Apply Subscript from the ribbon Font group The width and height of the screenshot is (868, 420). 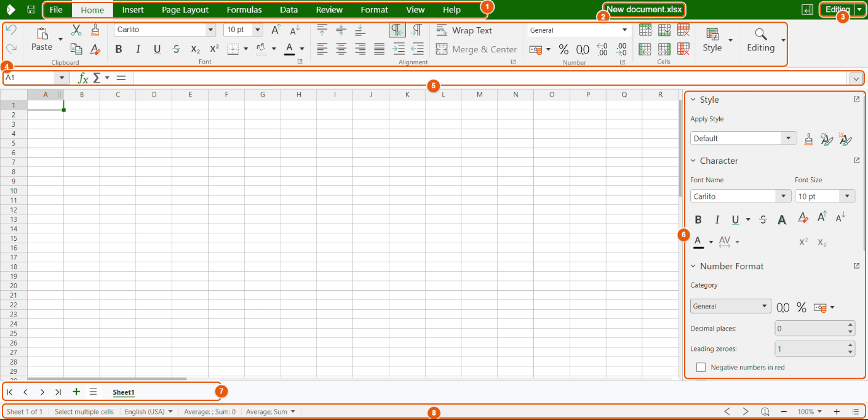(196, 49)
